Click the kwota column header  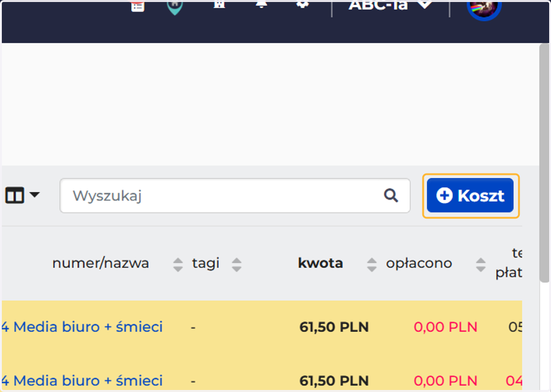320,263
